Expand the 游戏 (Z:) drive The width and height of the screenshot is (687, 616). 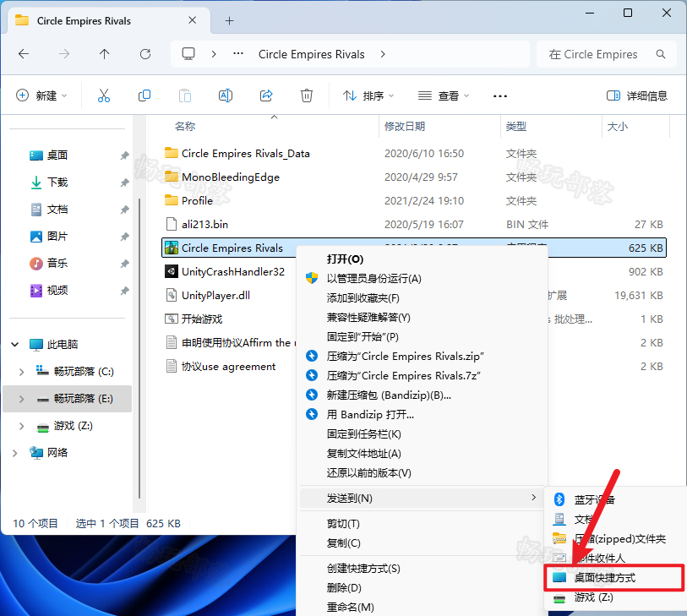point(21,426)
